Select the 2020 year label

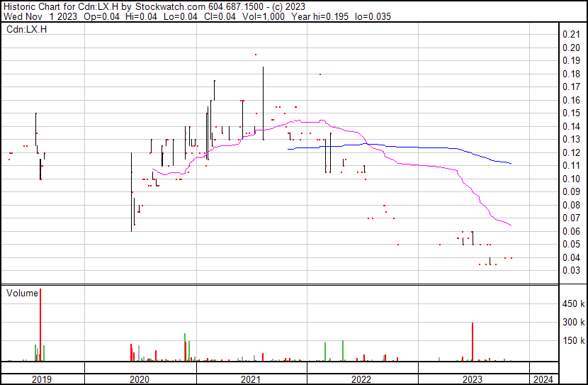click(x=140, y=379)
